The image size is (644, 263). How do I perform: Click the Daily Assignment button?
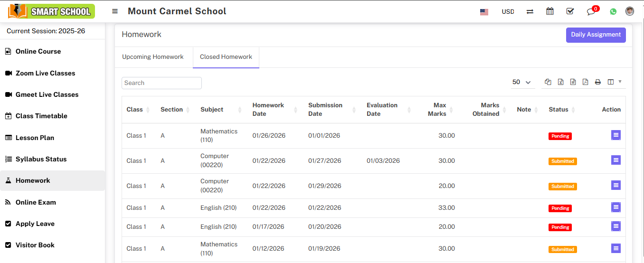(596, 35)
